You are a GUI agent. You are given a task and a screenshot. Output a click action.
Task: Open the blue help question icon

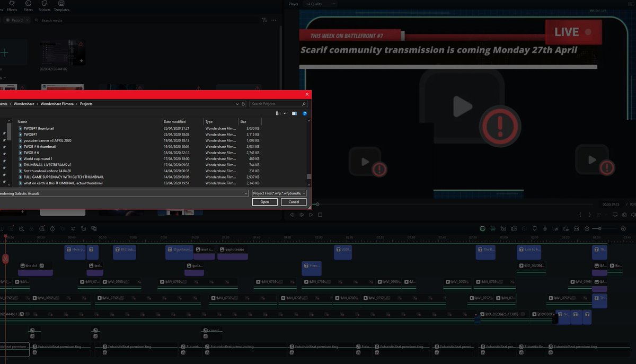coord(305,113)
